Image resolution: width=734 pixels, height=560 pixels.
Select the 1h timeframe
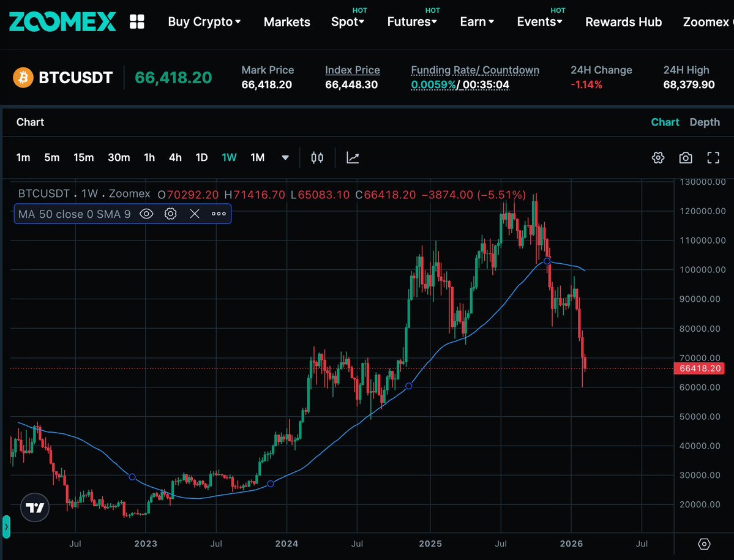[149, 158]
